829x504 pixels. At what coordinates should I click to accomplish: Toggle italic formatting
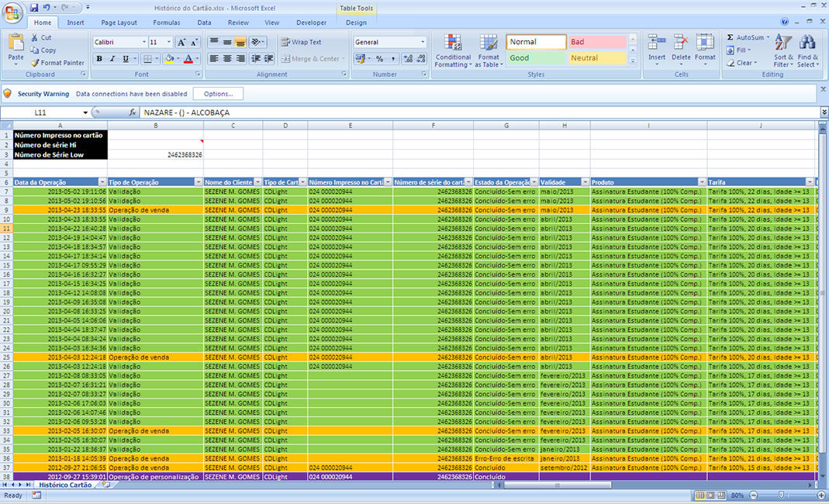click(x=112, y=59)
